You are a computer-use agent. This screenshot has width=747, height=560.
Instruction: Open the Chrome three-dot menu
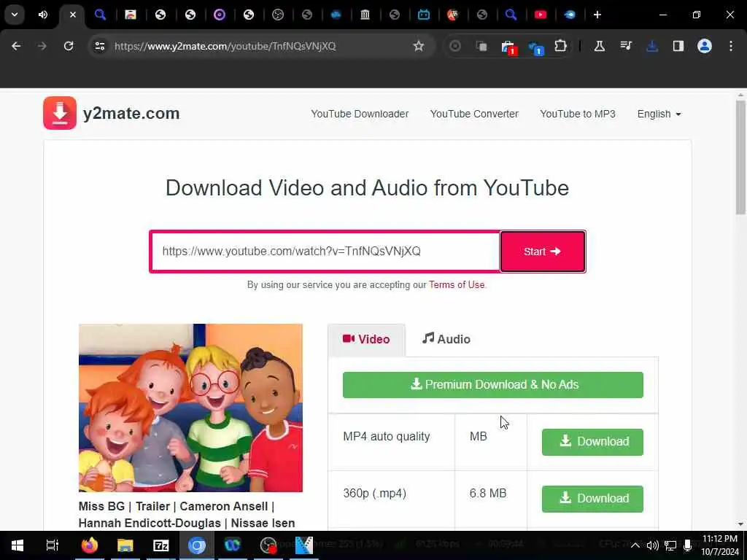click(731, 46)
